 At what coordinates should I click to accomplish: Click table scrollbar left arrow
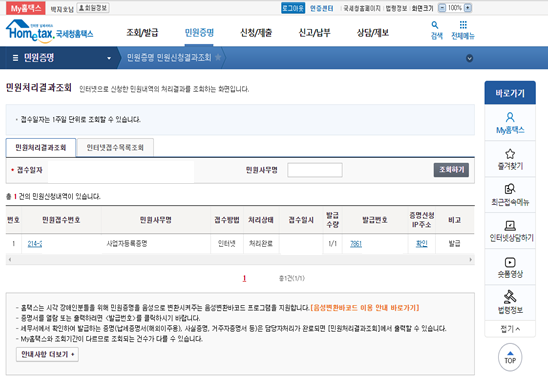coord(10,260)
